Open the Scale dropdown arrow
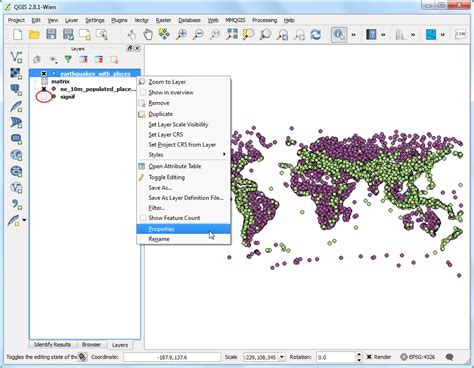 282,357
